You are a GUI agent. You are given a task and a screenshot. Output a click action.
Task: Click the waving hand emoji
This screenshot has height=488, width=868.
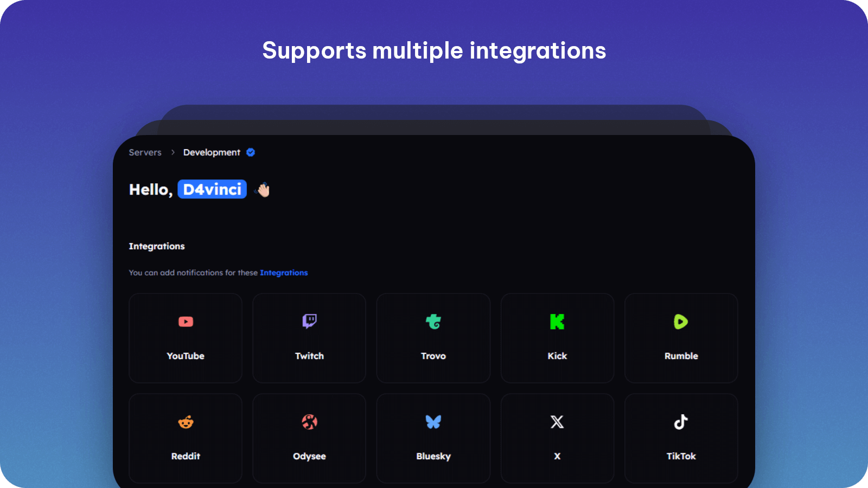pos(263,190)
